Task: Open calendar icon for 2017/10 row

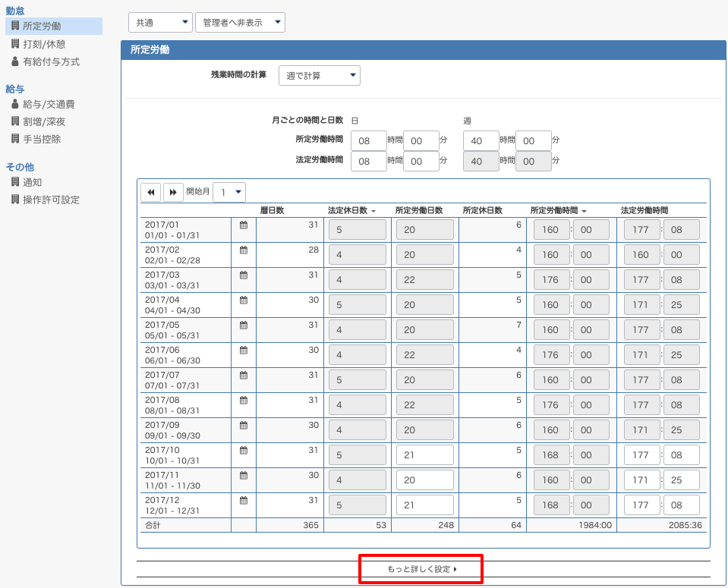Action: pyautogui.click(x=243, y=451)
